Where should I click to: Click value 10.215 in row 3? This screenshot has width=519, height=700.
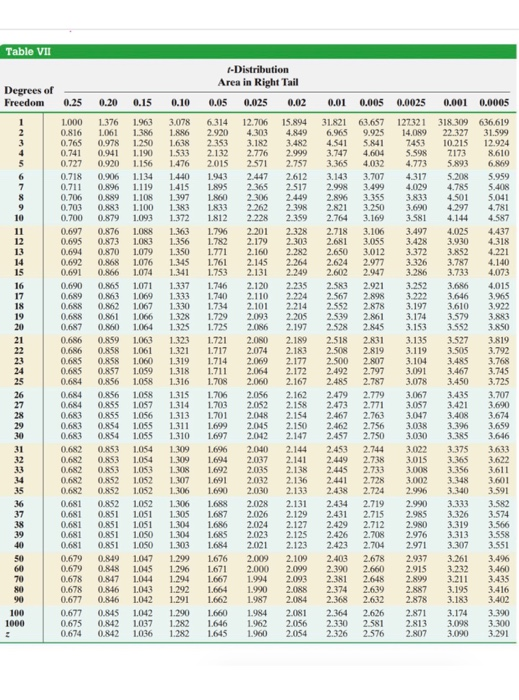tap(455, 143)
